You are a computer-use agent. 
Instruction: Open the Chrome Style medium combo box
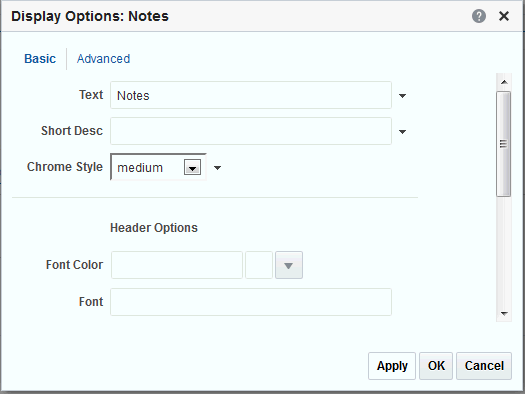click(158, 167)
